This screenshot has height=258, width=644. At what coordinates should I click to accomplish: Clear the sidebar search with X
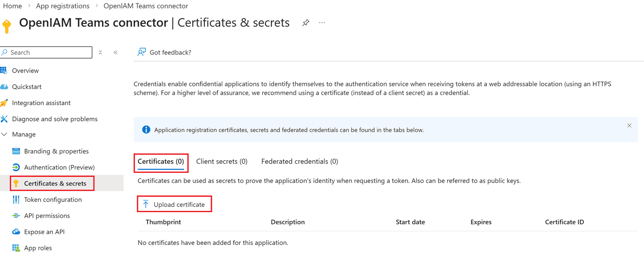[100, 52]
